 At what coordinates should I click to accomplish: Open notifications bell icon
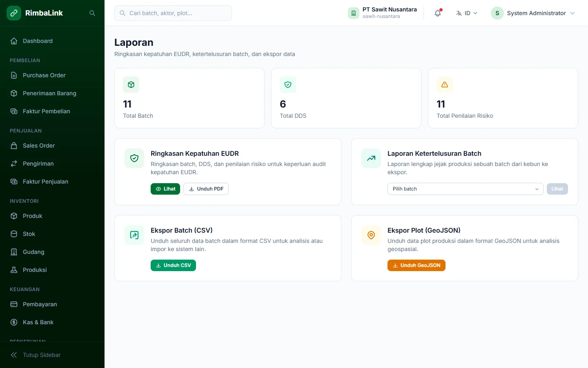tap(438, 13)
